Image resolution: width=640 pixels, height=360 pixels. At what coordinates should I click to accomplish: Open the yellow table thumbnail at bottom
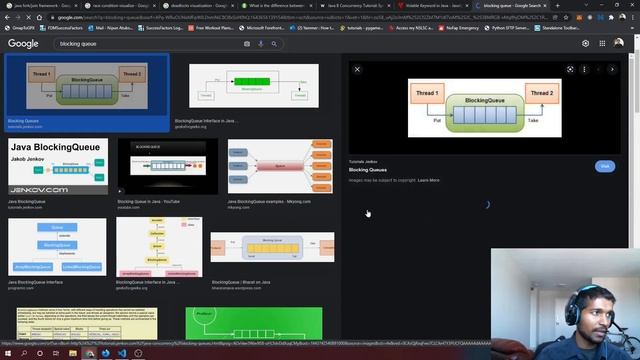click(87, 323)
